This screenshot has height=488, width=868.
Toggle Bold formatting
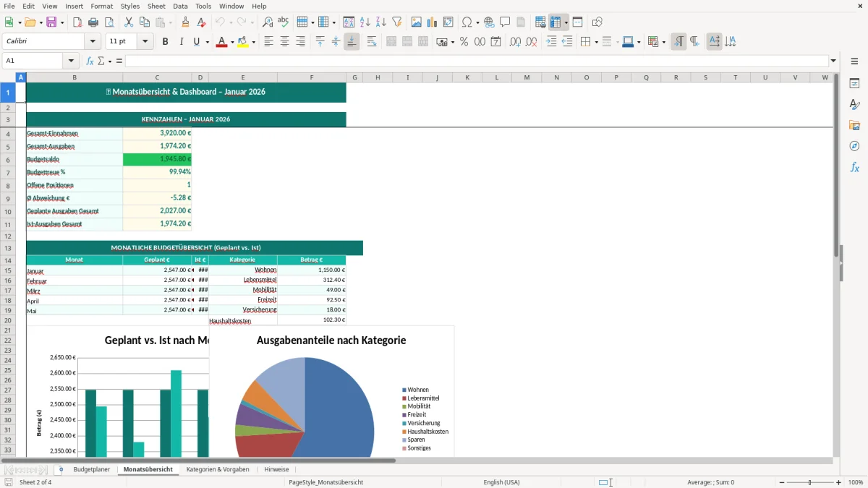pos(165,42)
